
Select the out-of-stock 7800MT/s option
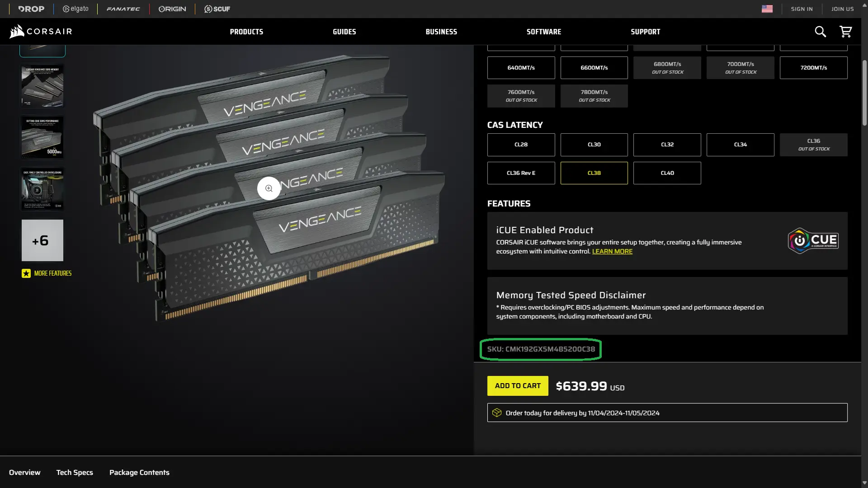[x=594, y=96]
